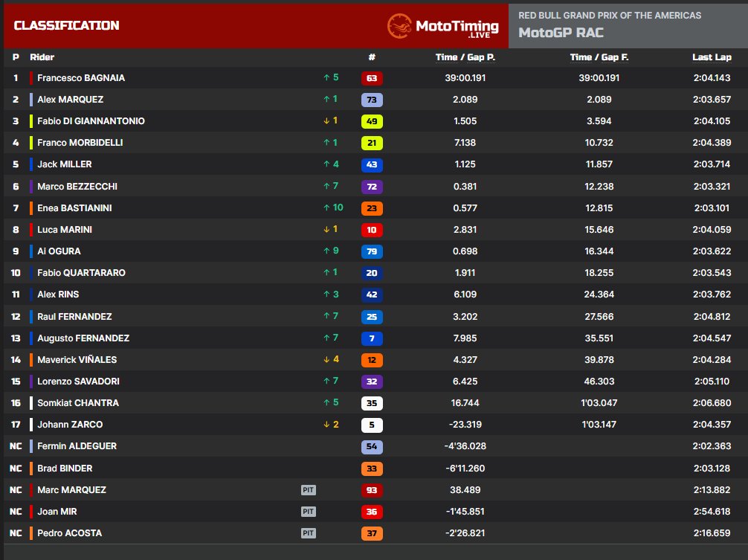Click Pedro Acosta's orange 37 badge
Image resolution: width=748 pixels, height=560 pixels.
372,533
